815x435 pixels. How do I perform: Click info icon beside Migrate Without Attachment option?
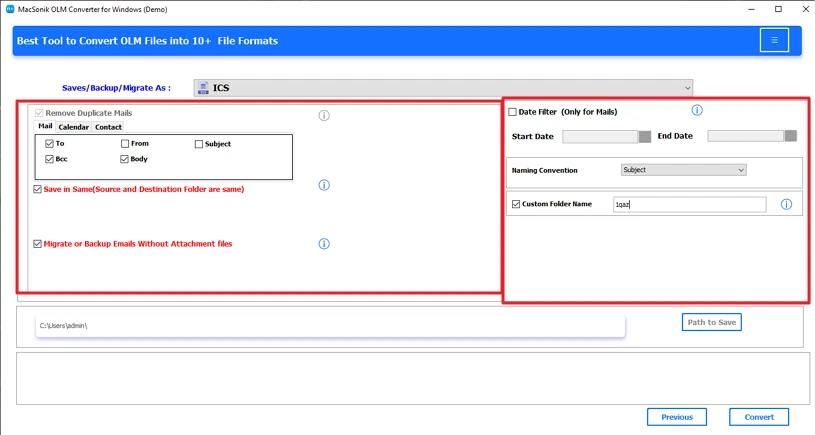click(x=324, y=244)
